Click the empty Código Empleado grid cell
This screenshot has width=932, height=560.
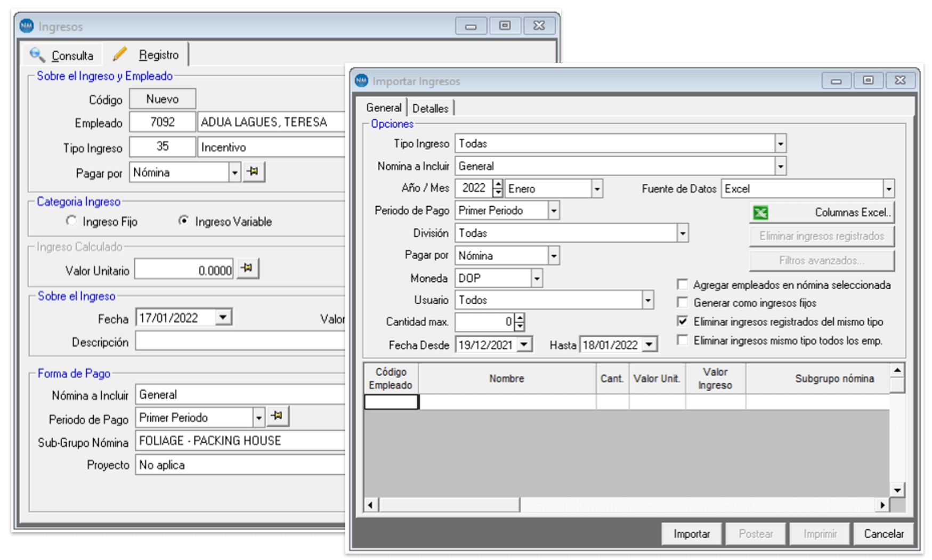[x=392, y=402]
